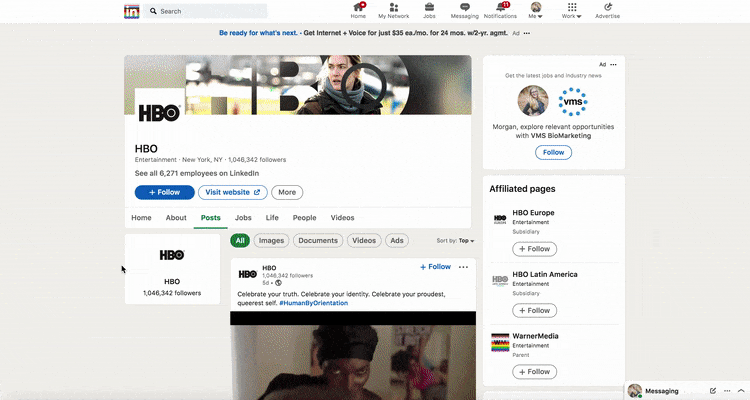This screenshot has width=750, height=400.
Task: Click the Advertise icon
Action: tap(607, 11)
